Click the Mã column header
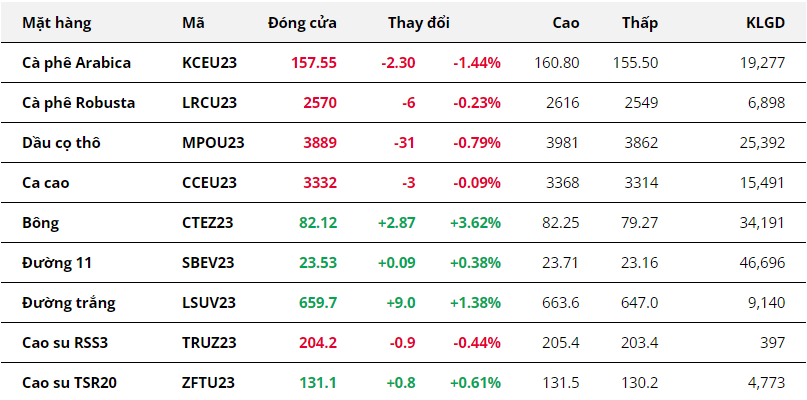807x400 pixels. (x=194, y=22)
